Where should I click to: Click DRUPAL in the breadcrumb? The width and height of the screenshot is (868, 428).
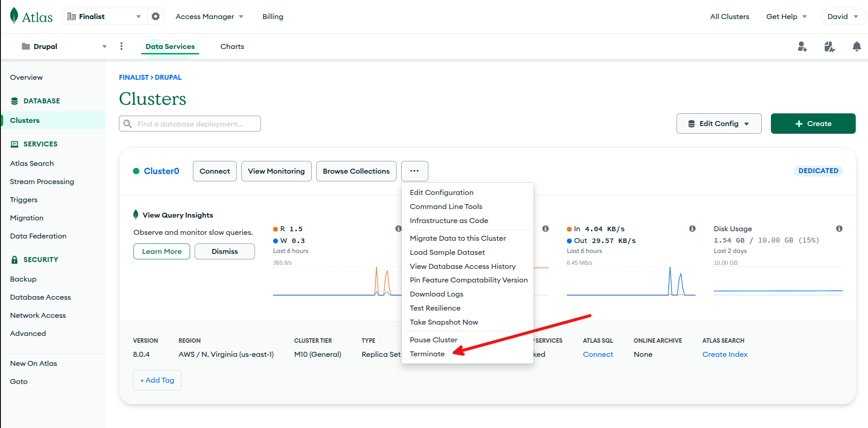coord(168,77)
